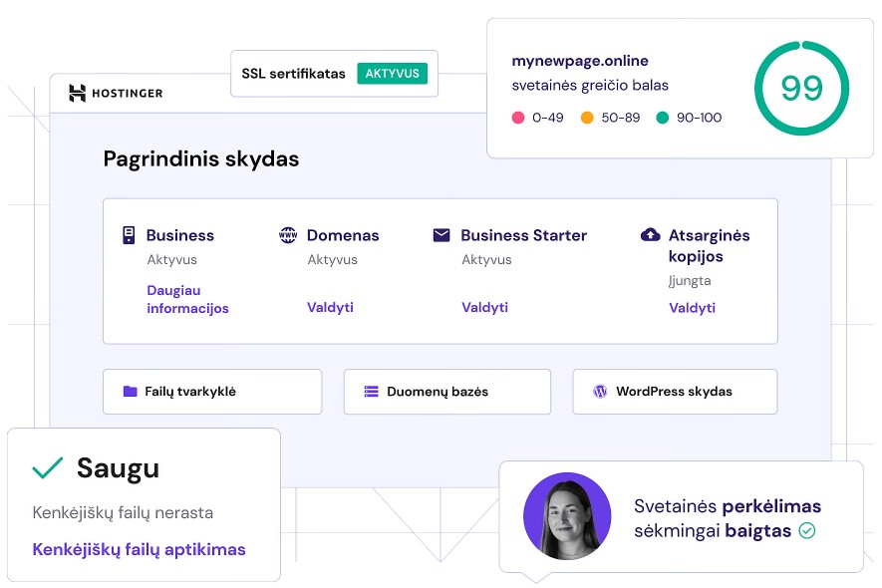Open Valdyti link under Domenas

pyautogui.click(x=330, y=307)
